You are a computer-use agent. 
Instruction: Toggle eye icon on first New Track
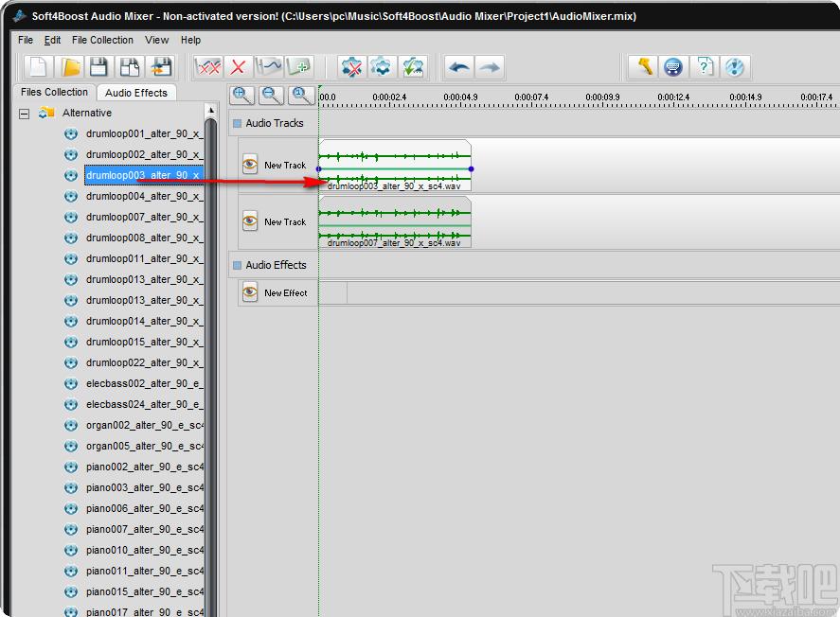pos(250,165)
